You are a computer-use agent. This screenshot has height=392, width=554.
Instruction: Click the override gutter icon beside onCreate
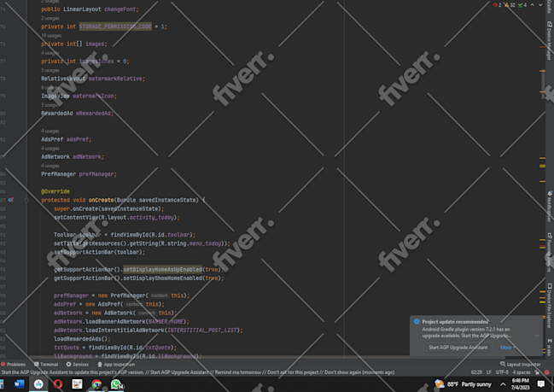11,200
